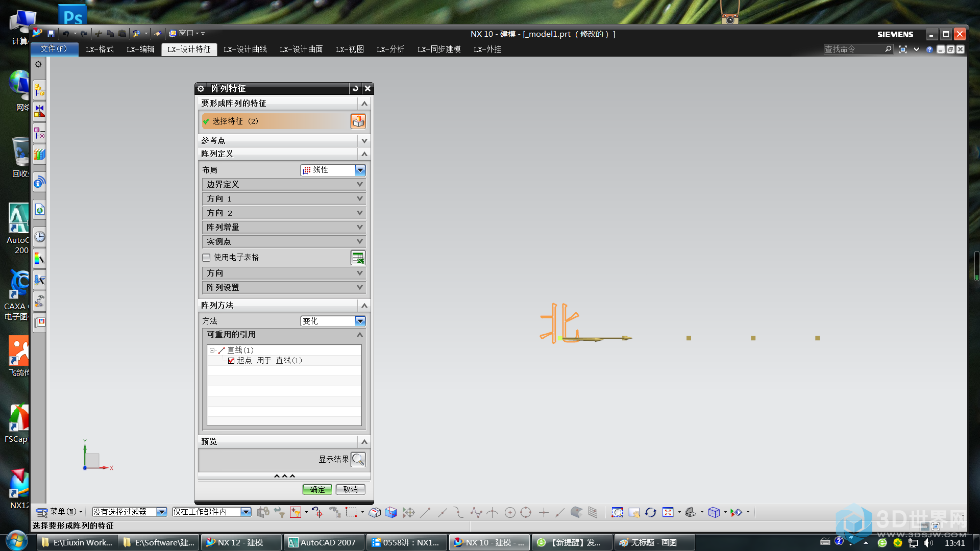Screen dimensions: 980x551
Task: Open the 无标题 - 画图 Paint taskbar item
Action: [x=654, y=543]
